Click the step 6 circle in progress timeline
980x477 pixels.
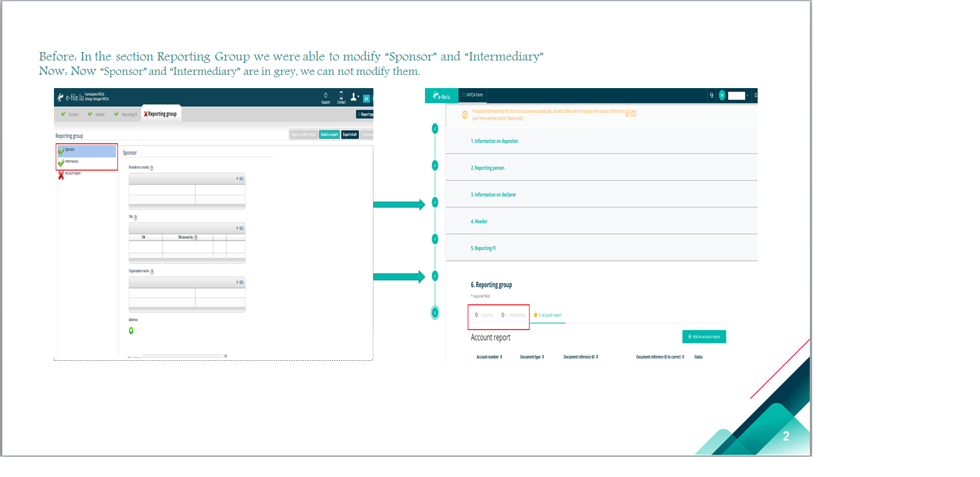pyautogui.click(x=435, y=312)
